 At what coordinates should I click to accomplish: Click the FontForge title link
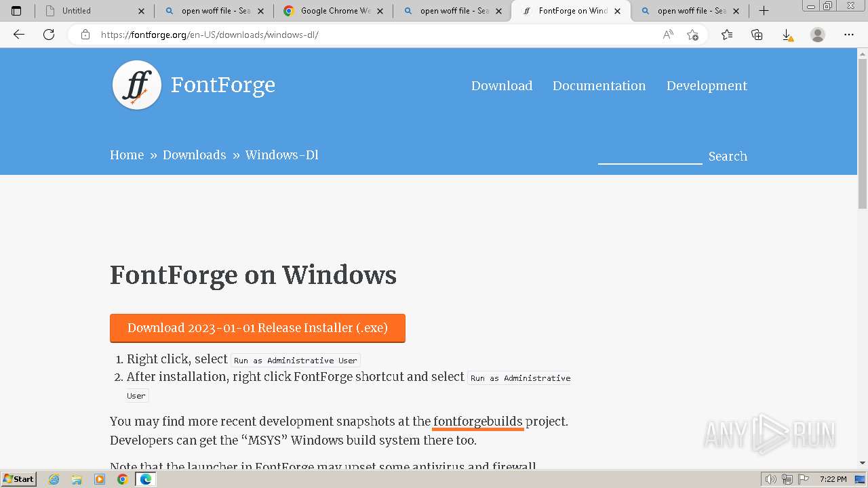click(x=223, y=85)
